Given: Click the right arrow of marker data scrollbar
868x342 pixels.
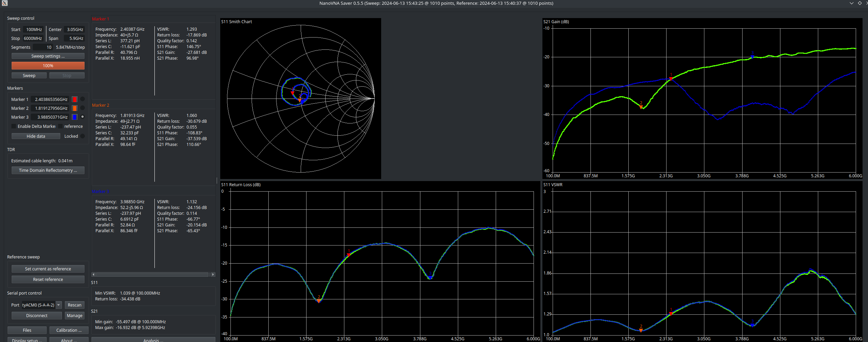Looking at the screenshot, I should point(213,274).
